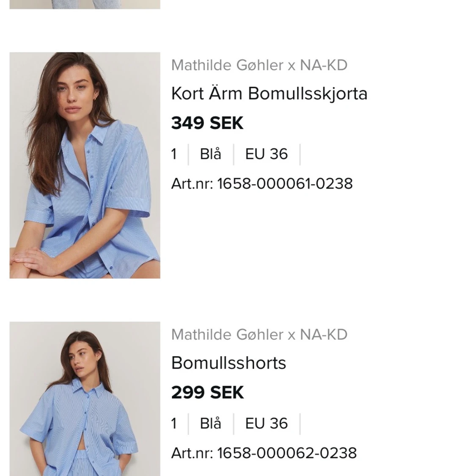The image size is (476, 476).
Task: Click the EU 36 size for the shirt
Action: pos(267,154)
